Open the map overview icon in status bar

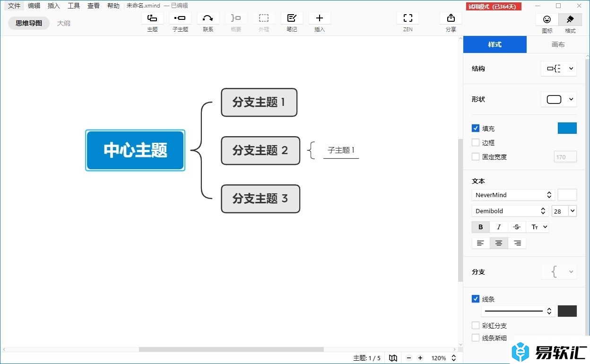coord(393,358)
